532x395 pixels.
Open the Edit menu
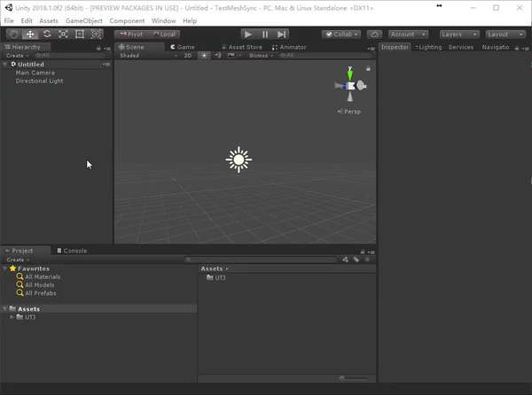coord(27,21)
